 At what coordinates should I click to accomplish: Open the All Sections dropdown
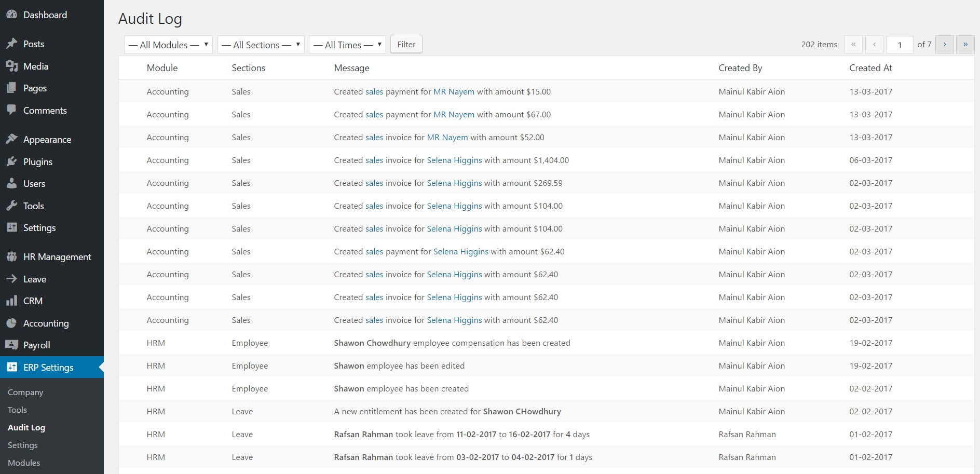coord(261,45)
